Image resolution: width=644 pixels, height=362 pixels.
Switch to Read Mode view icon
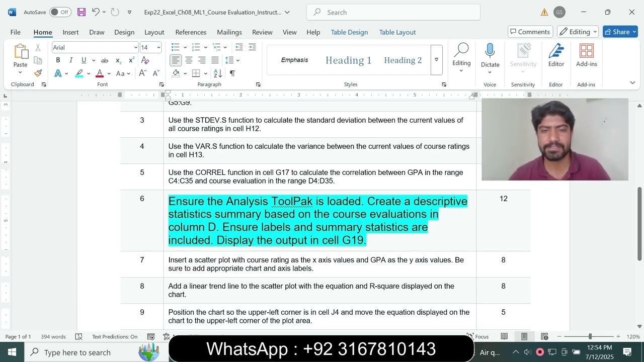[x=504, y=336]
